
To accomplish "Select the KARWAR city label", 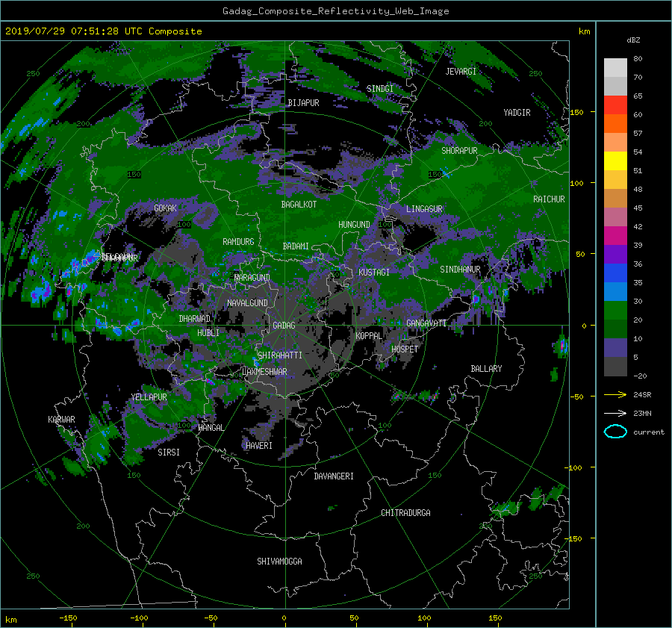I will 61,420.
